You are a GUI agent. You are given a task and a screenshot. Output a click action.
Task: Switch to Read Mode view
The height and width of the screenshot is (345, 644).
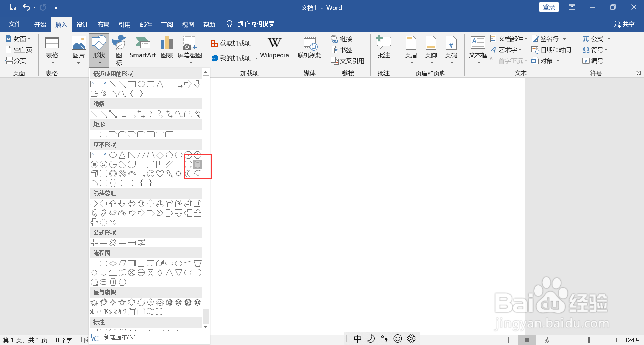point(509,340)
